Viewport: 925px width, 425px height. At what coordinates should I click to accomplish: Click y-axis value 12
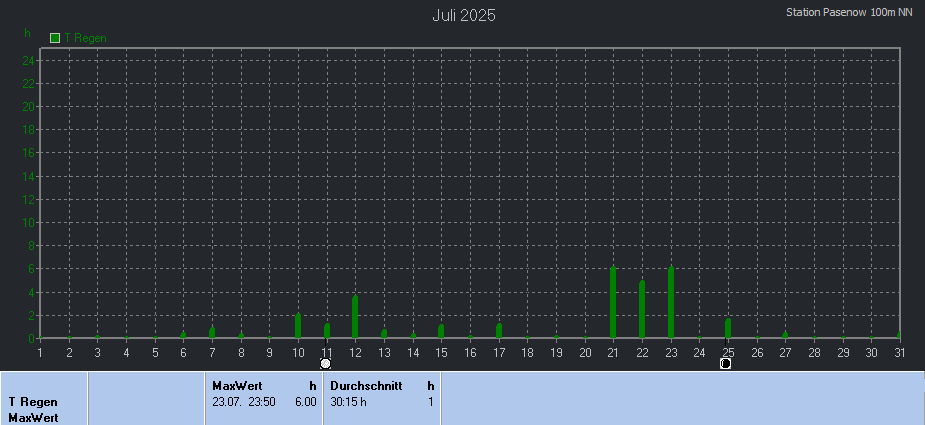click(29, 200)
